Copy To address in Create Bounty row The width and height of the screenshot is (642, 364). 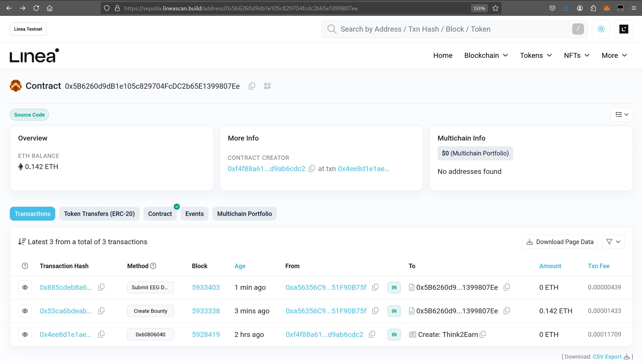507,311
